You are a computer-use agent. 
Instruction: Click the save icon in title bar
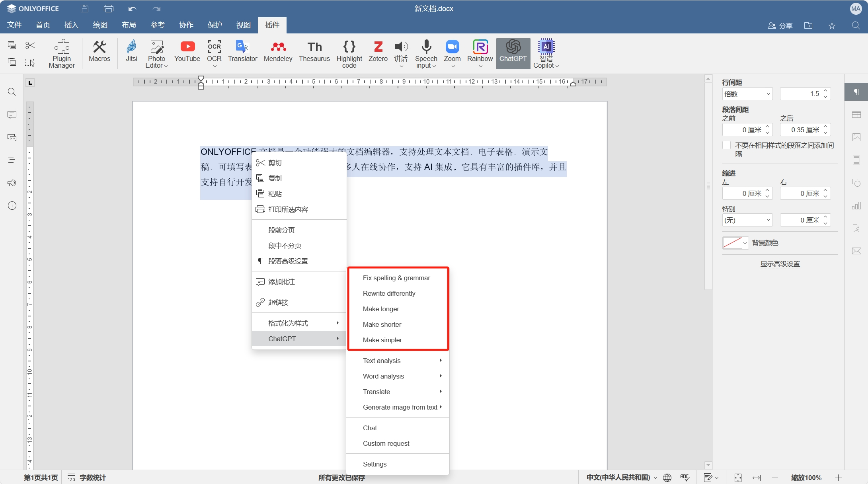[x=84, y=8]
